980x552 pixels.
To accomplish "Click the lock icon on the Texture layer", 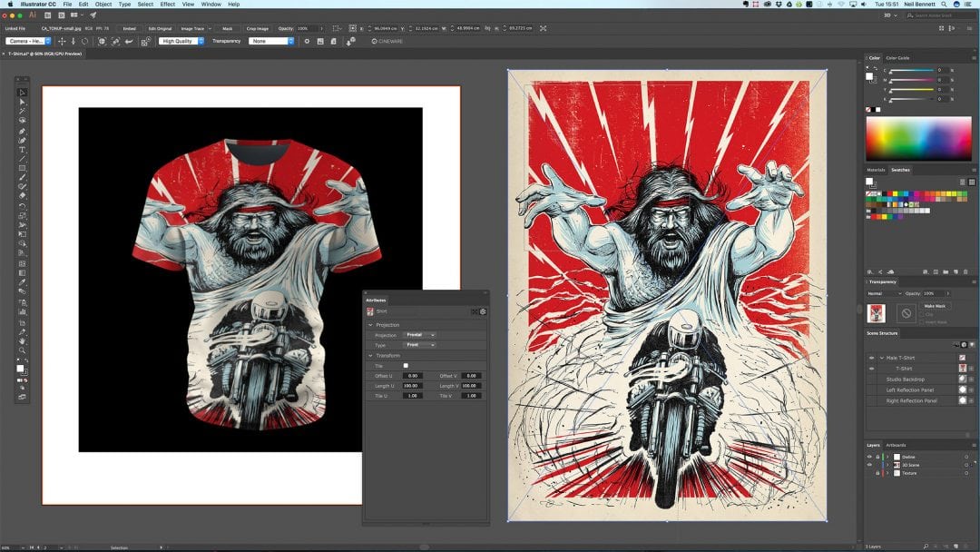I will 877,473.
